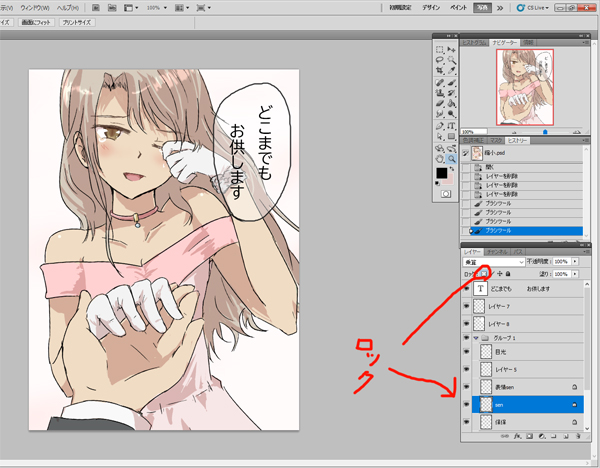The width and height of the screenshot is (600, 468).
Task: Launch Bridge icon in top bar
Action: (96, 8)
